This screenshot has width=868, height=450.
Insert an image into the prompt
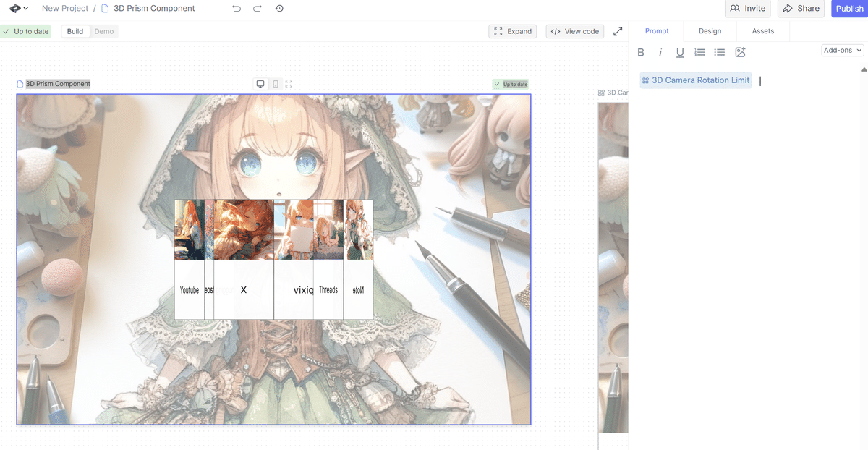[x=740, y=52]
